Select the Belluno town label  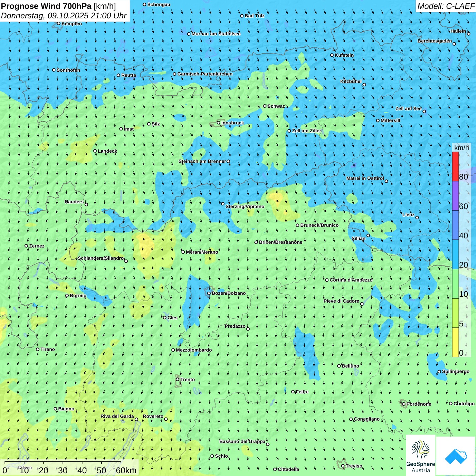pyautogui.click(x=350, y=366)
